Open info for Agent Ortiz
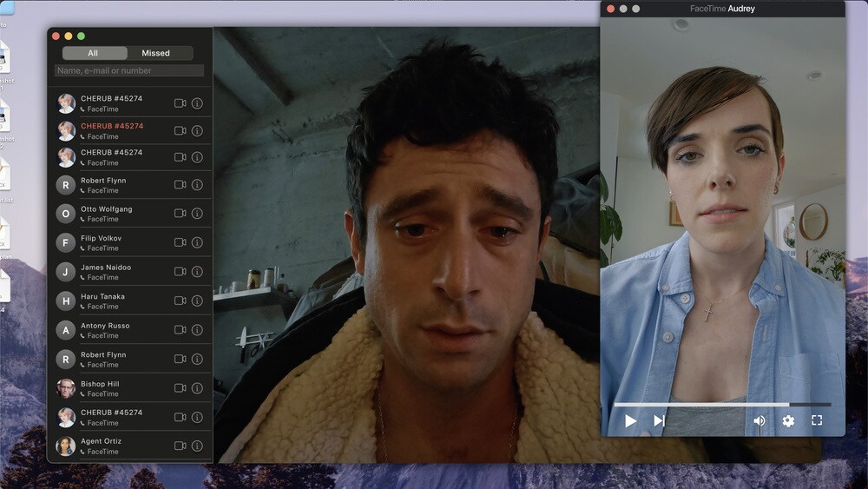The height and width of the screenshot is (489, 868). pyautogui.click(x=197, y=446)
